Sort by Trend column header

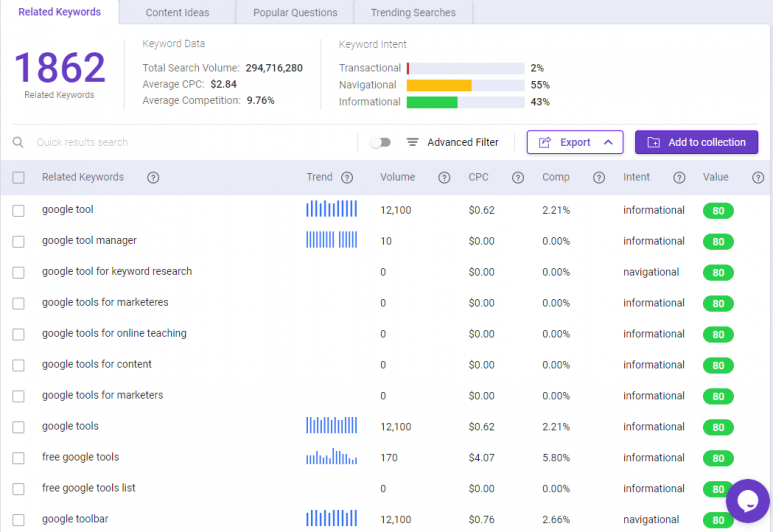(x=319, y=177)
